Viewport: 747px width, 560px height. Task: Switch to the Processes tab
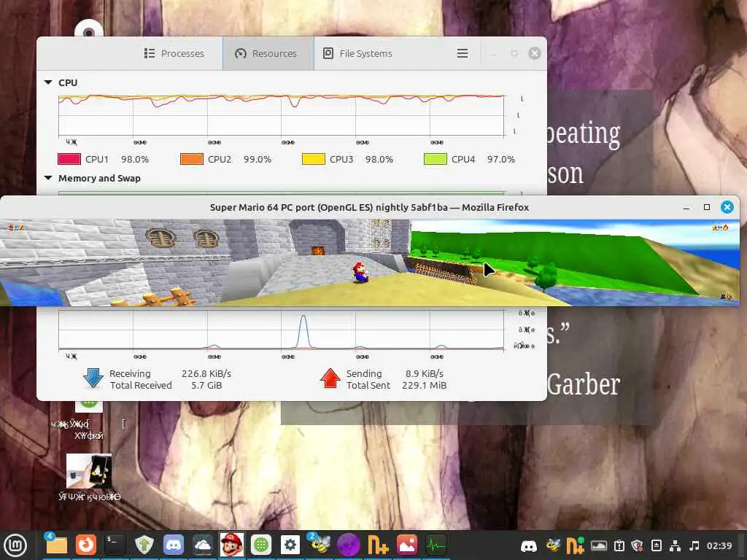coord(174,53)
